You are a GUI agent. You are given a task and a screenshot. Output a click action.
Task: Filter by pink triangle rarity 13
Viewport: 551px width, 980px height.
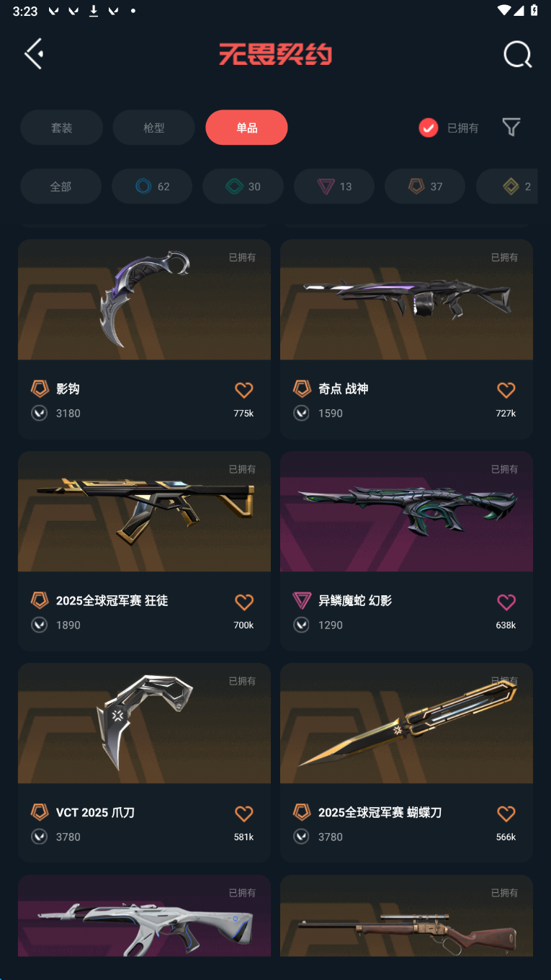334,187
